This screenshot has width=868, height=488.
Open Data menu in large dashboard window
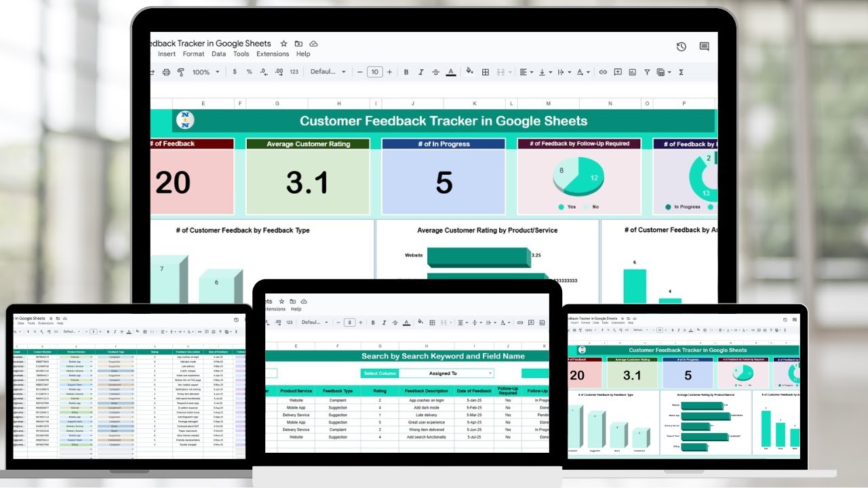pyautogui.click(x=218, y=54)
